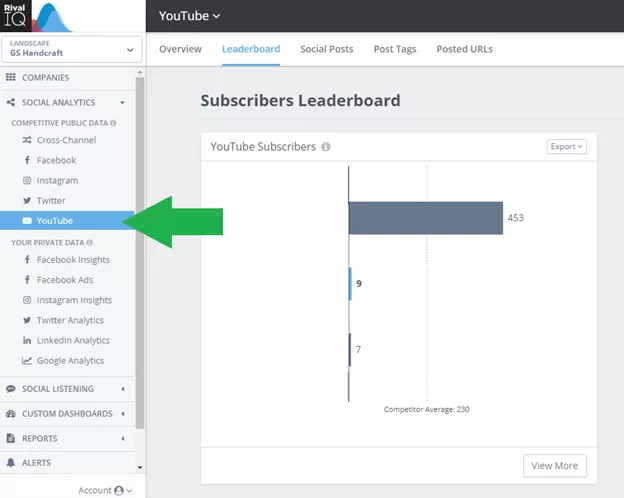Click the Google Analytics chart icon
This screenshot has width=624, height=498.
point(27,361)
